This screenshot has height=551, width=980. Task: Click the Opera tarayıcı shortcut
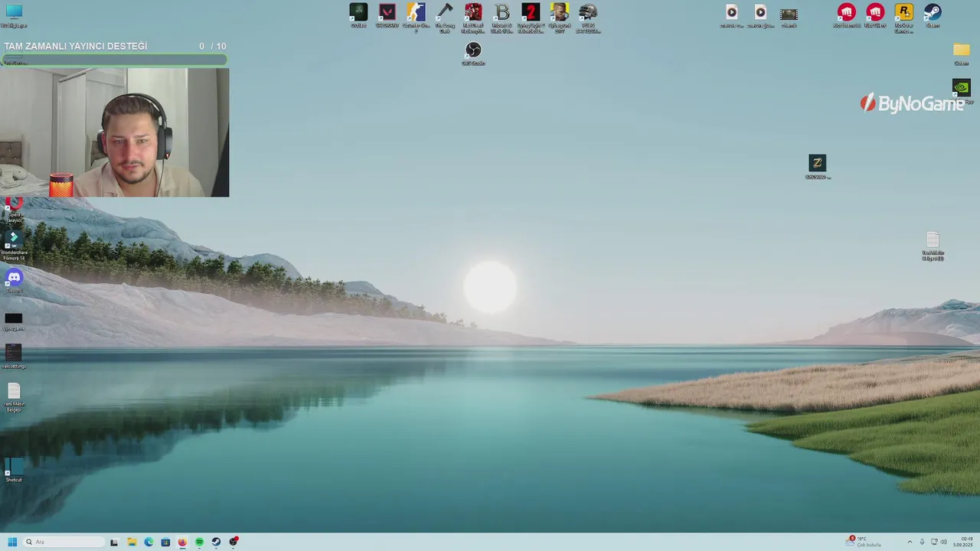pyautogui.click(x=14, y=205)
